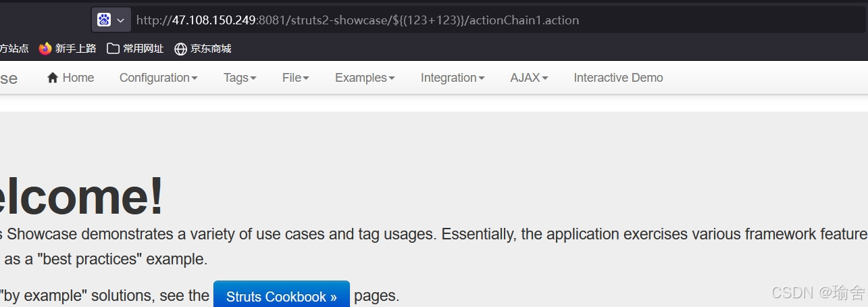
Task: Open the search engine dropdown chevron
Action: (x=121, y=20)
